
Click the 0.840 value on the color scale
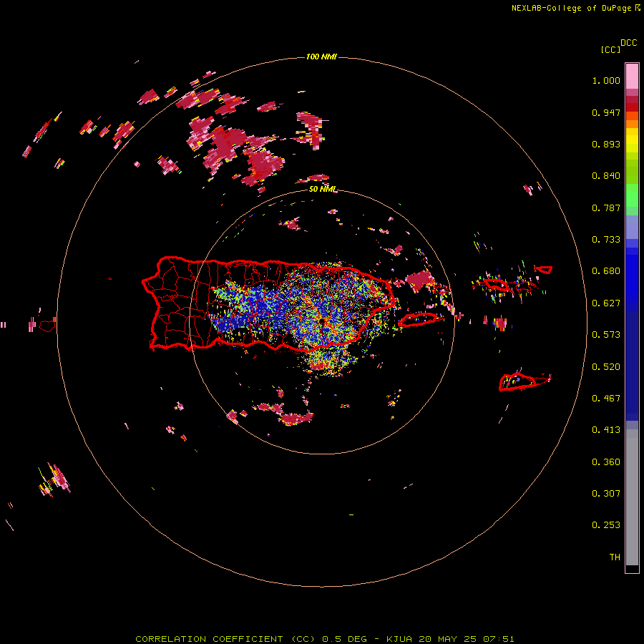[x=606, y=176]
